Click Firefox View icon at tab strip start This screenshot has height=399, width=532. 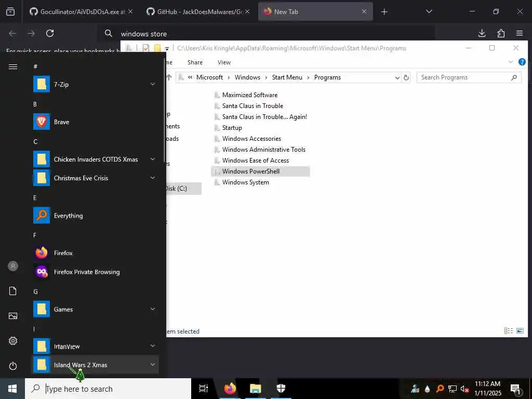pos(10,11)
